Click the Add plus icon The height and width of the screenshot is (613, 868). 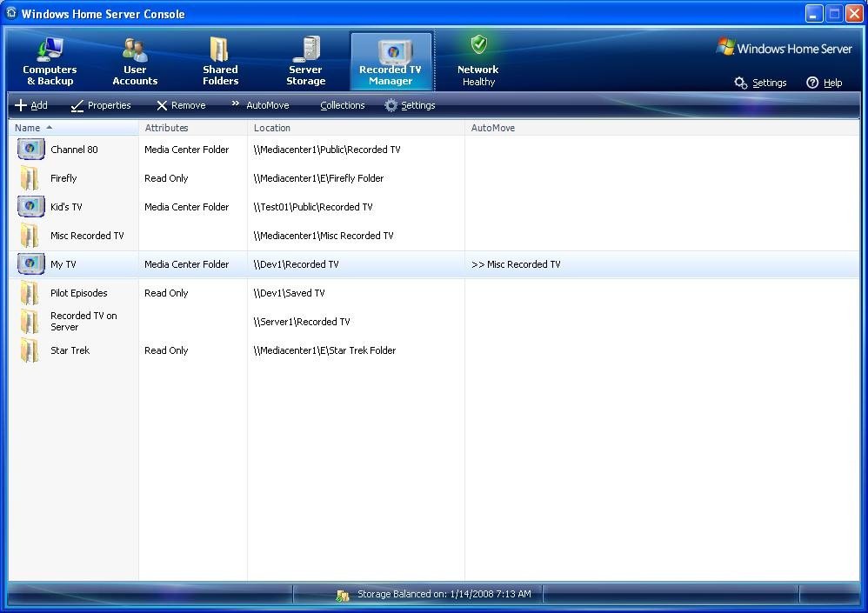21,105
